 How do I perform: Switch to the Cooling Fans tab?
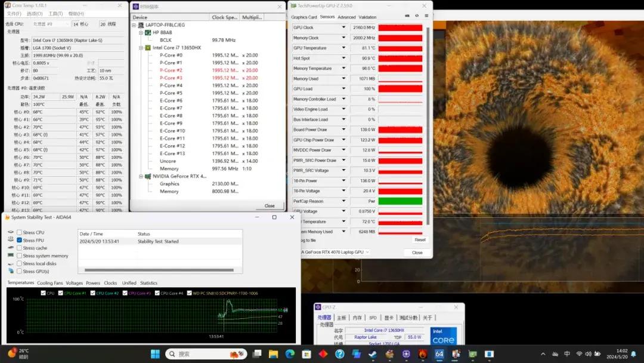[49, 283]
